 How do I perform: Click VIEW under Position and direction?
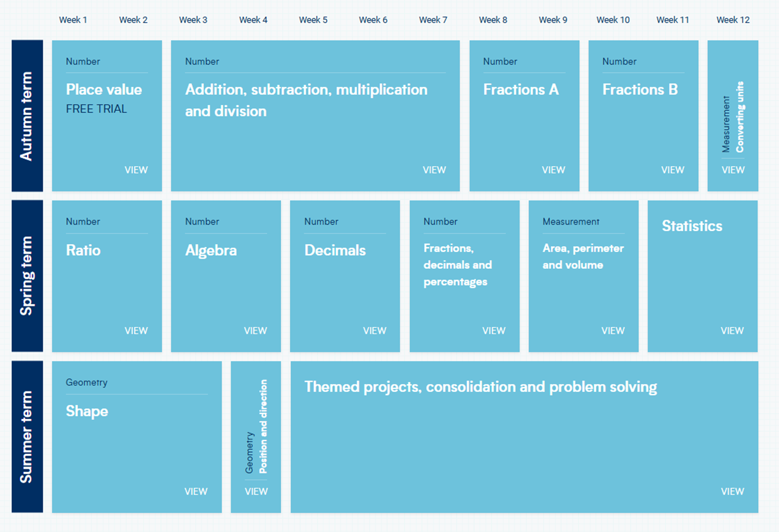pyautogui.click(x=256, y=491)
